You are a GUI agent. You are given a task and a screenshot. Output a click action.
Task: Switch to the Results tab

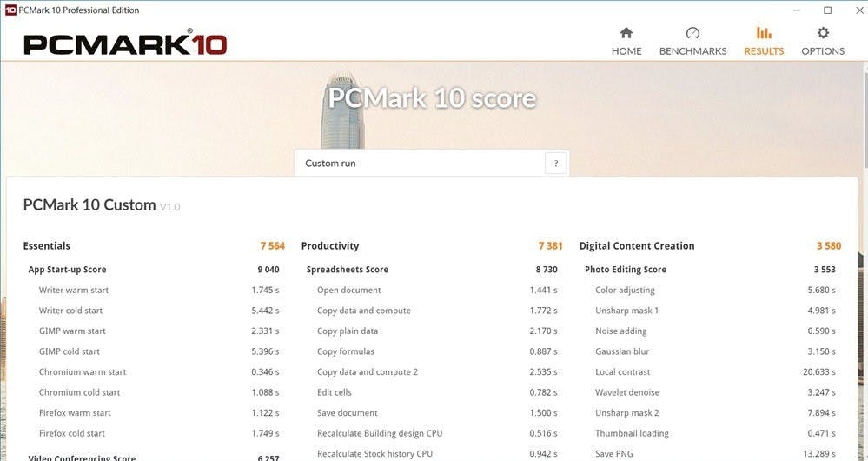point(764,41)
